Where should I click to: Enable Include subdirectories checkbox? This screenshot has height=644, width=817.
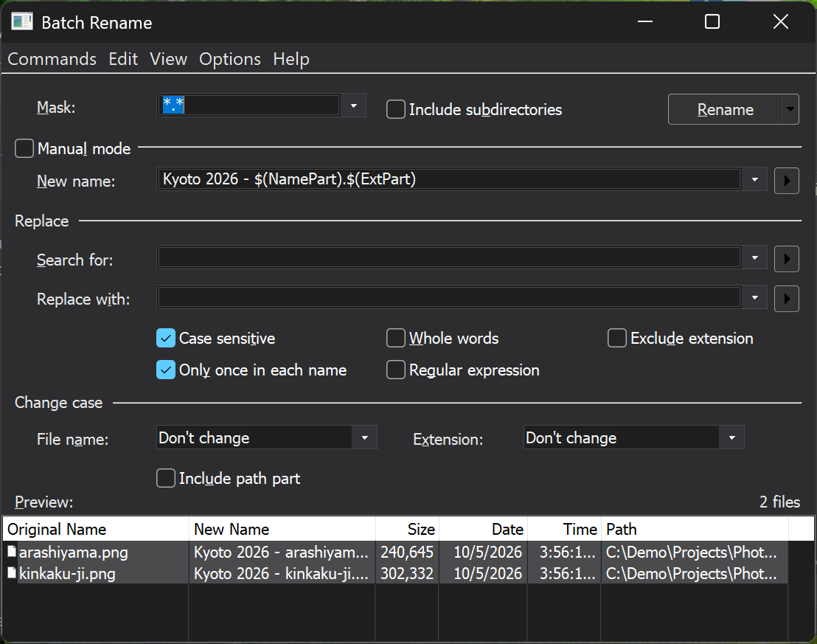coord(395,109)
